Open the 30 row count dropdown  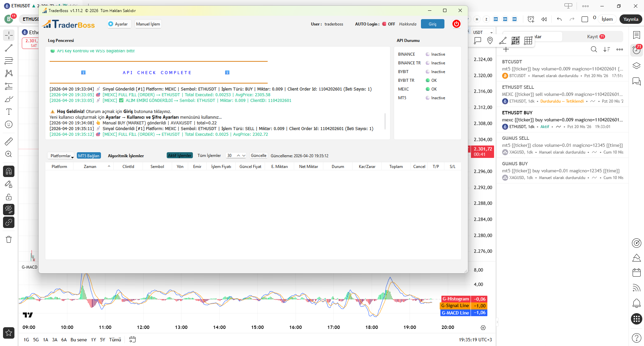click(236, 156)
